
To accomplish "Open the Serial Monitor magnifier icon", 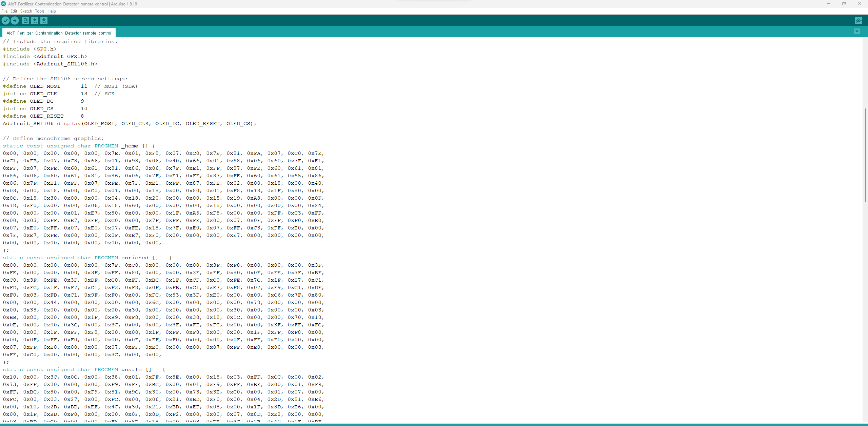I will click(858, 21).
